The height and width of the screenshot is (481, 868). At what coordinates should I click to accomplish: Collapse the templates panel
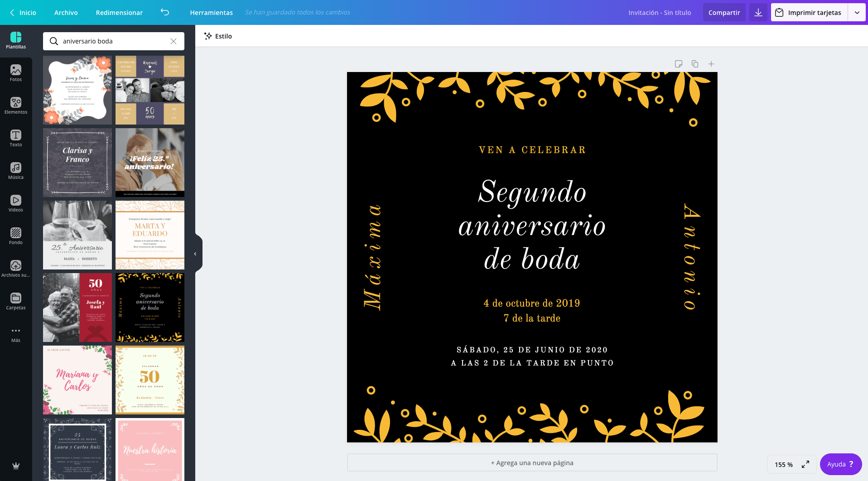195,254
